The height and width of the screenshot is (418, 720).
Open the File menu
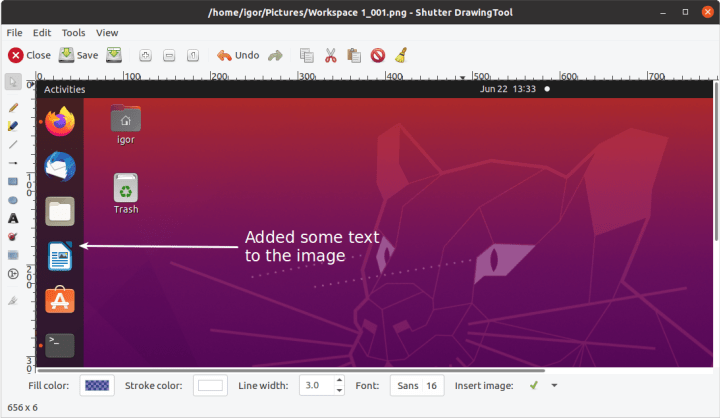point(14,33)
